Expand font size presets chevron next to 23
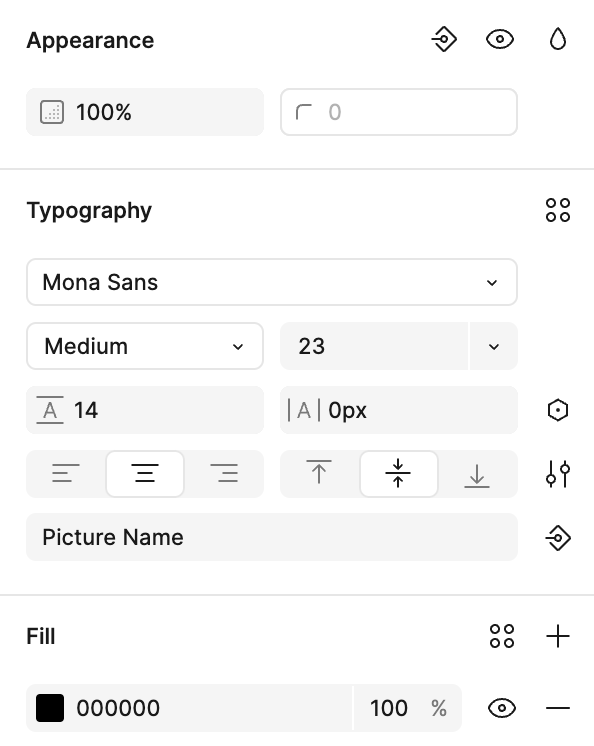The image size is (594, 746). 494,346
